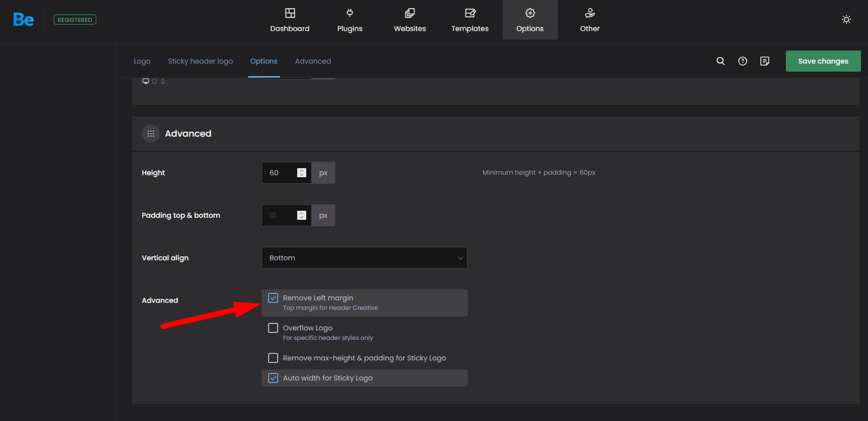Switch to the Logo tab
Image resolution: width=868 pixels, height=421 pixels.
(x=142, y=61)
